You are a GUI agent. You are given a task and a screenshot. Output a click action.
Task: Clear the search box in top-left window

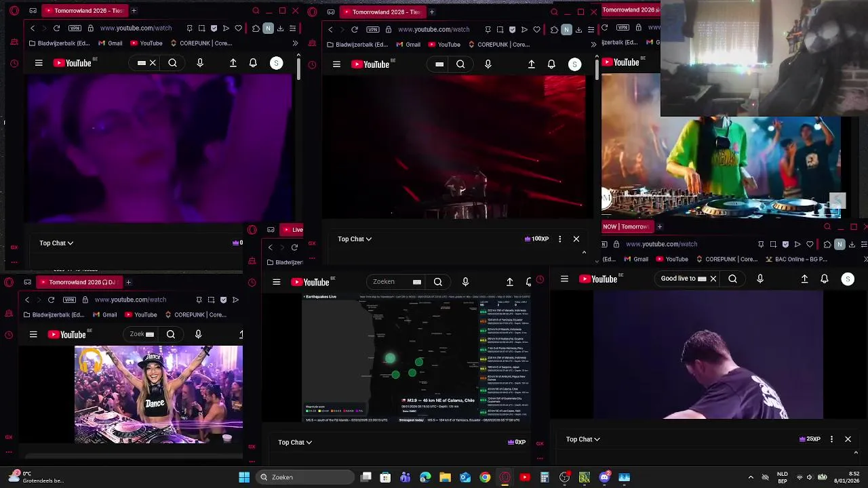coord(153,63)
